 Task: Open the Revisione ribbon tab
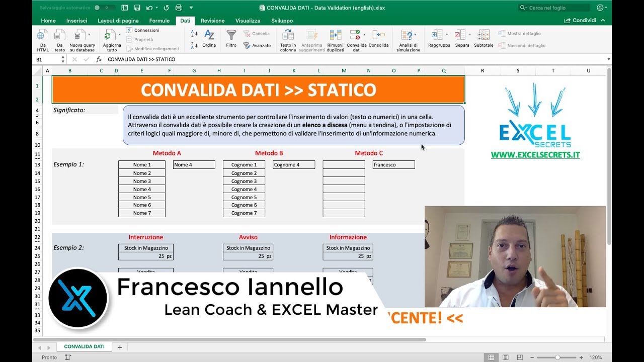tap(213, 21)
